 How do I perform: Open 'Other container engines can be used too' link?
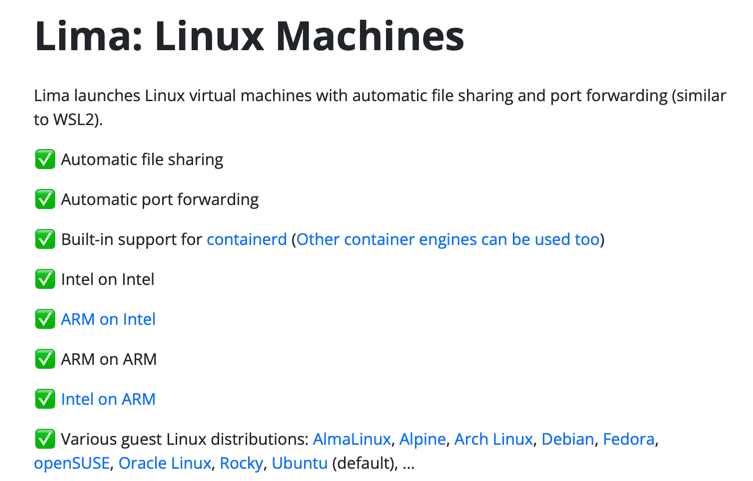click(448, 239)
